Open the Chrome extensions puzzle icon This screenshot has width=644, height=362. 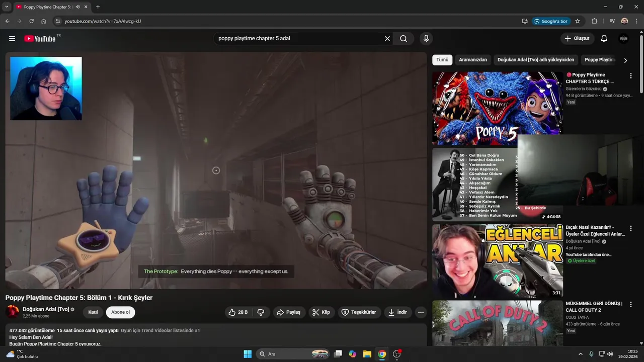[595, 21]
